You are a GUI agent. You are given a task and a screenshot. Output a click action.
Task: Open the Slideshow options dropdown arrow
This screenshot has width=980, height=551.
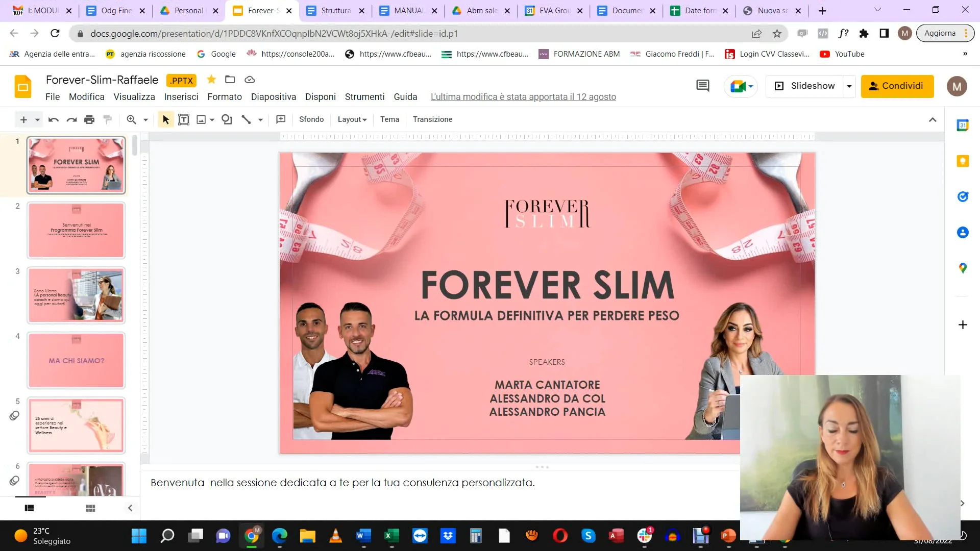point(848,86)
